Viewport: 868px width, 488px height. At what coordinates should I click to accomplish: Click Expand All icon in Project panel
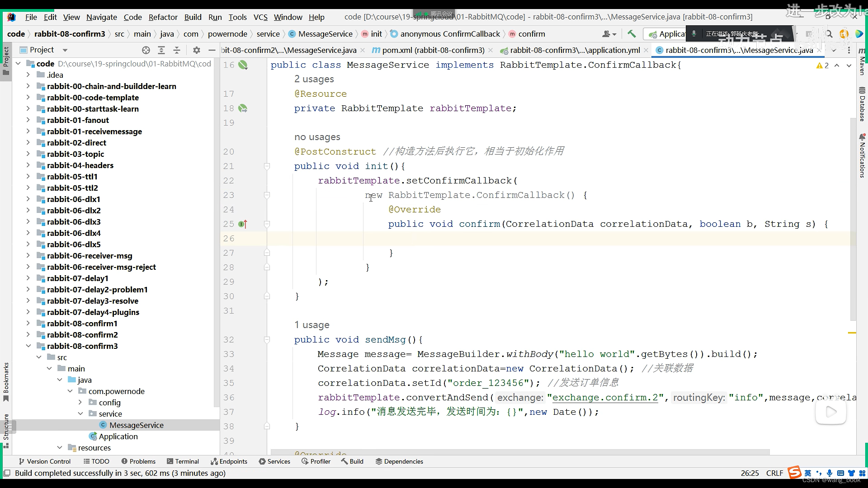click(161, 50)
